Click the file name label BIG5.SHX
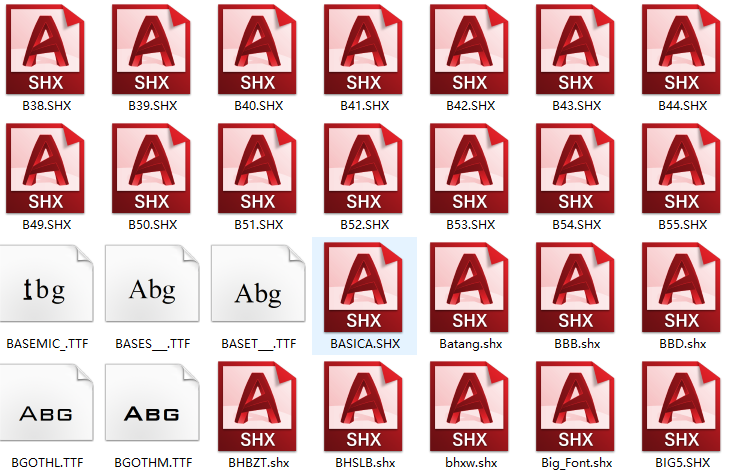Viewport: 738px width, 476px height. coord(682,463)
